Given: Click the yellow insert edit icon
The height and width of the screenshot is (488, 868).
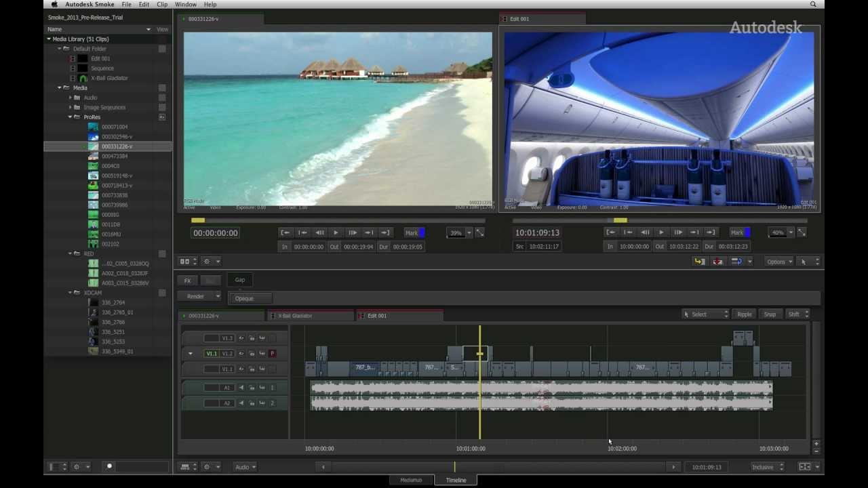Looking at the screenshot, I should 700,262.
